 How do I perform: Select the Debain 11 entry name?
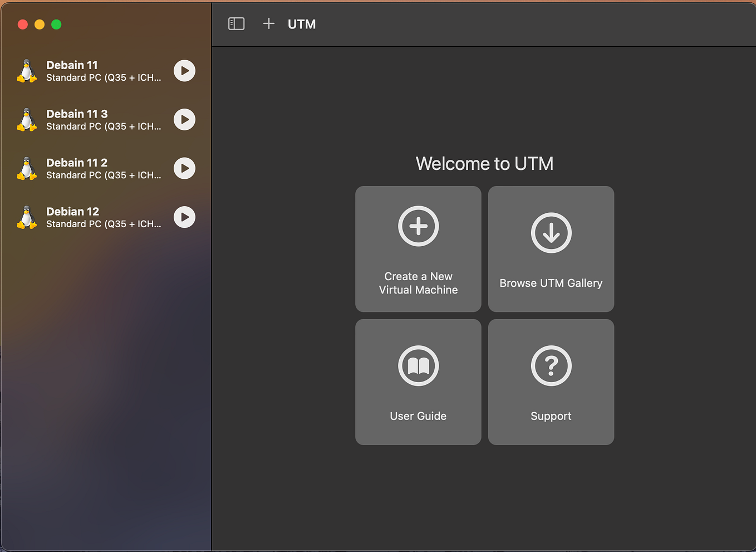tap(72, 65)
